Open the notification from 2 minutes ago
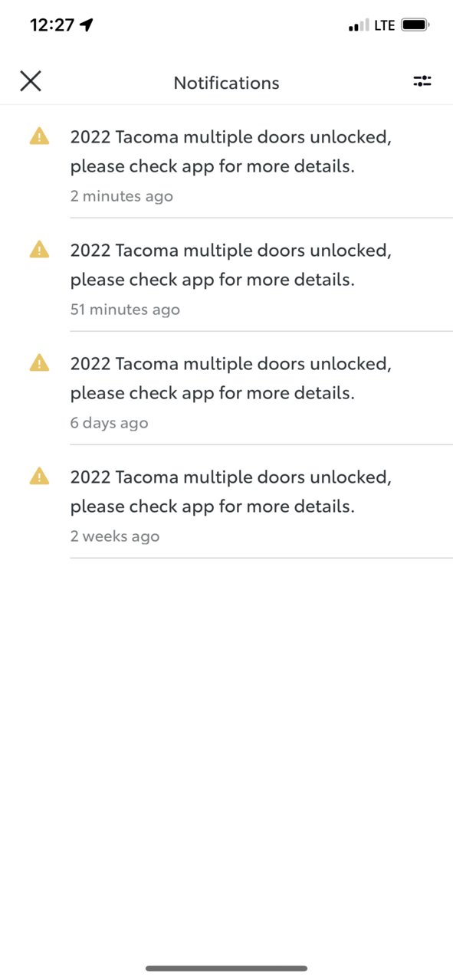 coord(227,162)
